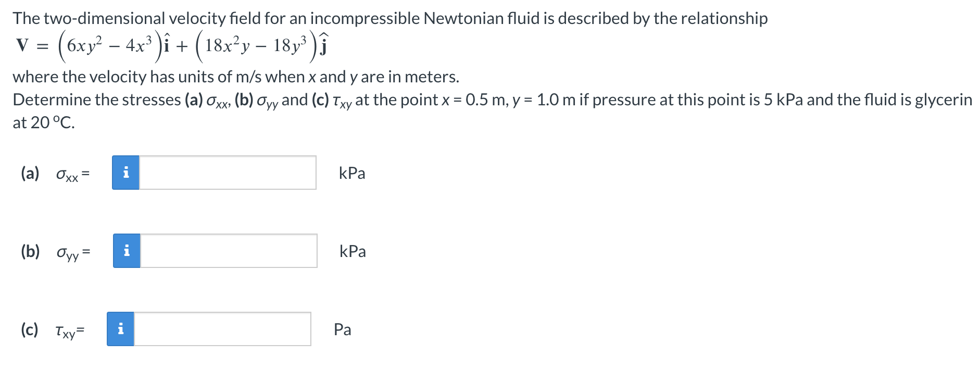Click the kPa unit next to σyy
Viewport: 980px width, 367px height.
pyautogui.click(x=352, y=251)
